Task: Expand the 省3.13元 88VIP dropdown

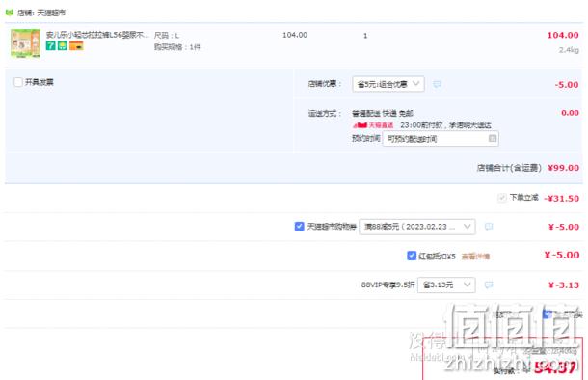Action: pos(446,285)
